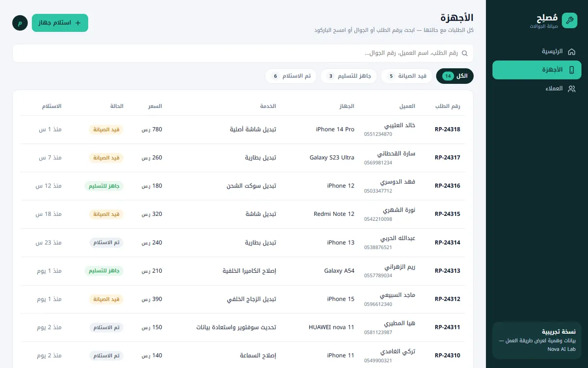
Task: Click phone number 0557789034
Action: click(378, 276)
